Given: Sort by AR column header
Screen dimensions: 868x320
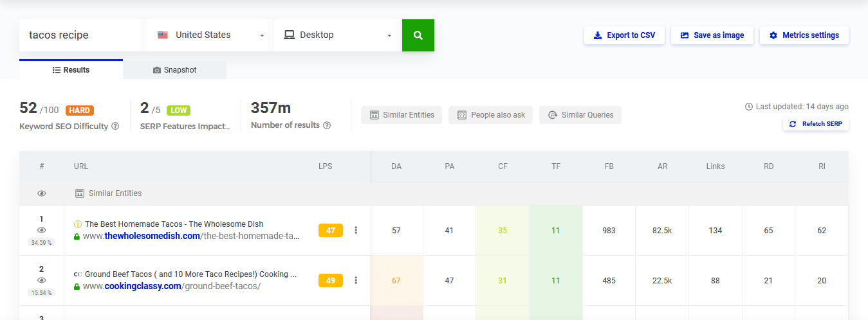Looking at the screenshot, I should point(662,166).
